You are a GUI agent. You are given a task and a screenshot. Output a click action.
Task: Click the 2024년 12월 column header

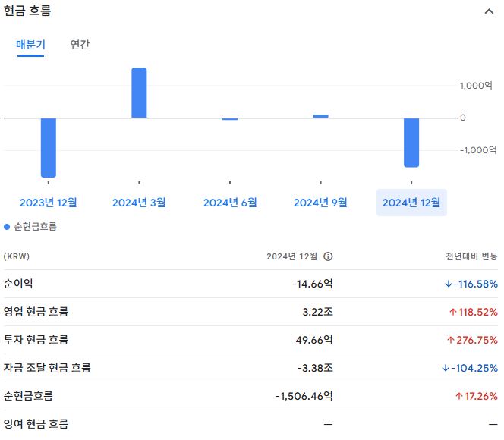pyautogui.click(x=292, y=256)
